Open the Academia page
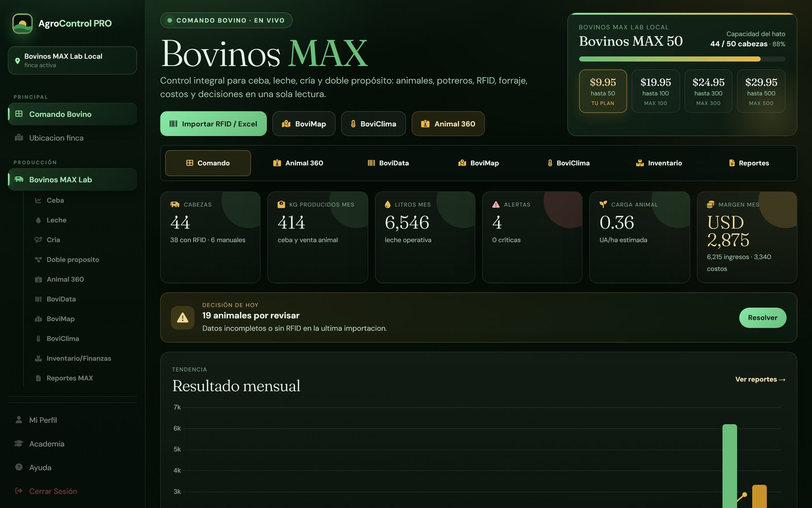This screenshot has height=508, width=812. pyautogui.click(x=73, y=443)
